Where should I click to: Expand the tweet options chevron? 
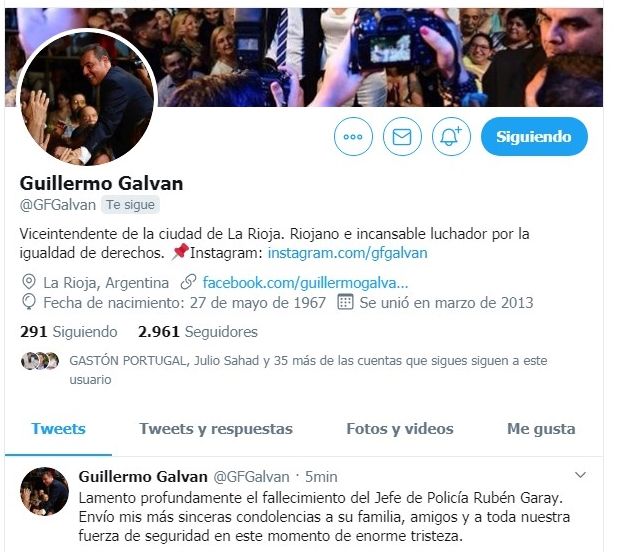point(580,475)
